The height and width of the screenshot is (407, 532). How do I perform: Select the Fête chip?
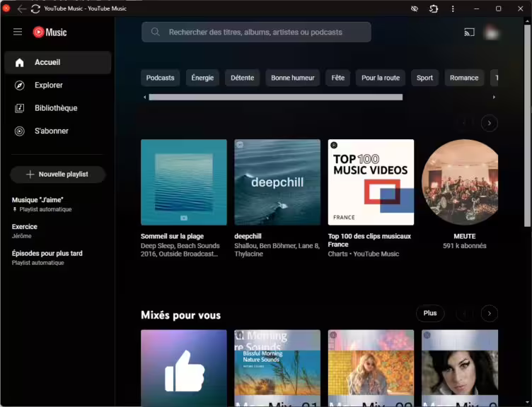pos(338,78)
